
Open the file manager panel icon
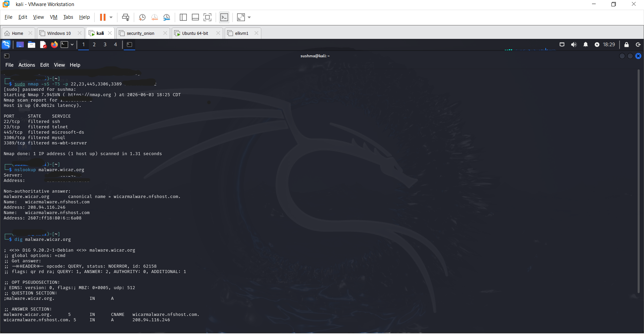coord(32,45)
